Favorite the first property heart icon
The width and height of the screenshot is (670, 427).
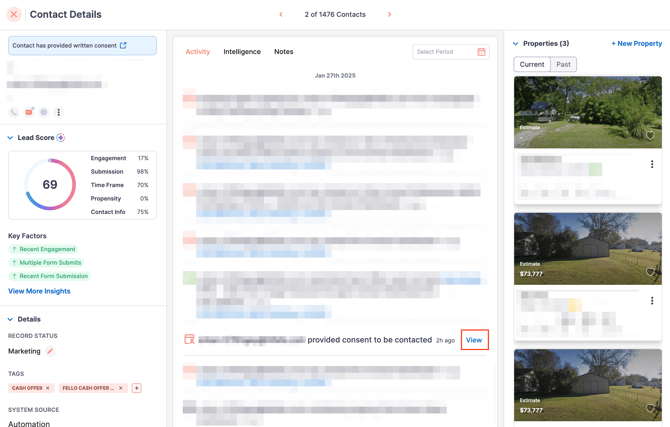[x=650, y=135]
